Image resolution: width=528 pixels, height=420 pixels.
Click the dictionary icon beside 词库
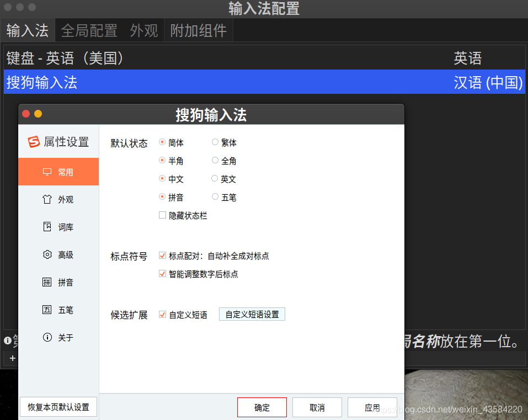click(47, 227)
